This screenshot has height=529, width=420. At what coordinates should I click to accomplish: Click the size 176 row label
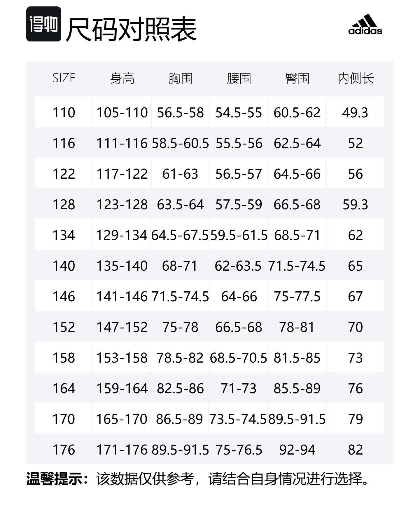point(64,450)
